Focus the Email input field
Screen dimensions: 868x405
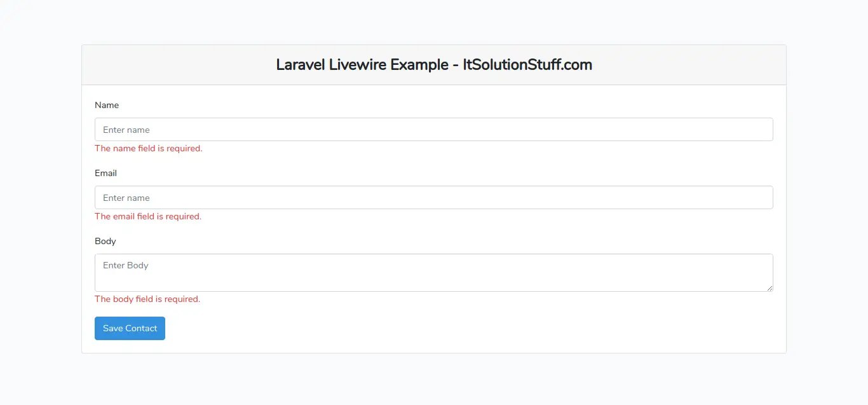pos(433,198)
